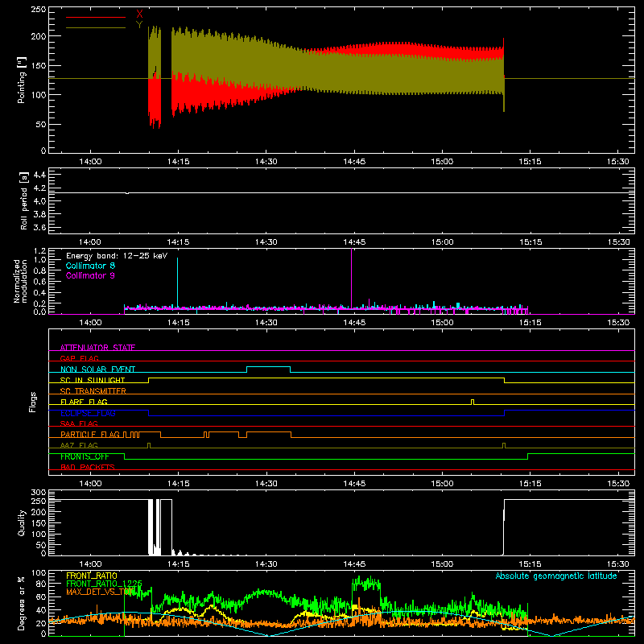Click the 300 tick on Quality axis
644x644 pixels.
(x=39, y=492)
